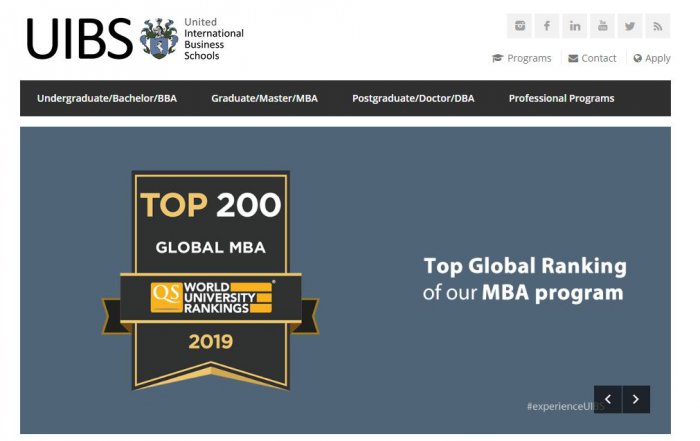
Task: Click the UIBS crest logo
Action: [159, 38]
